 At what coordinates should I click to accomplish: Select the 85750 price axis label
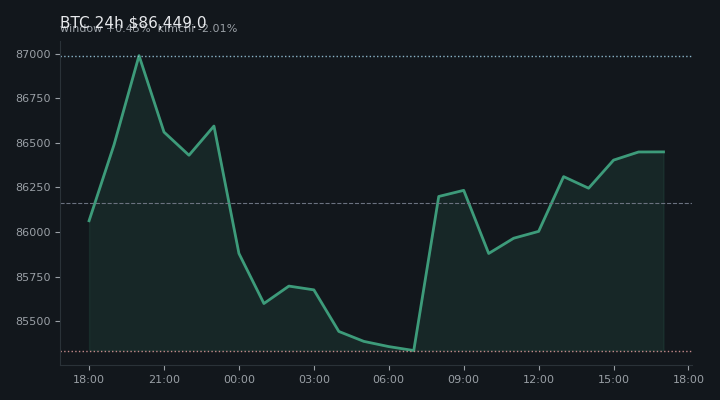[x=33, y=277]
